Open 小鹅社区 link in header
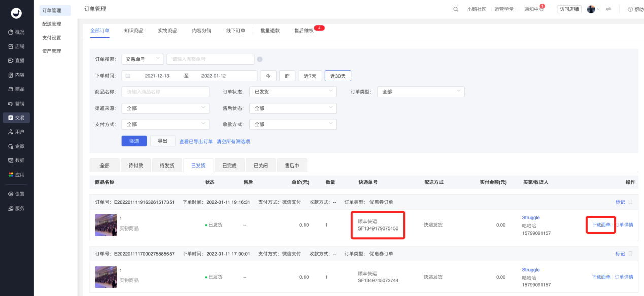The image size is (644, 296). click(477, 9)
